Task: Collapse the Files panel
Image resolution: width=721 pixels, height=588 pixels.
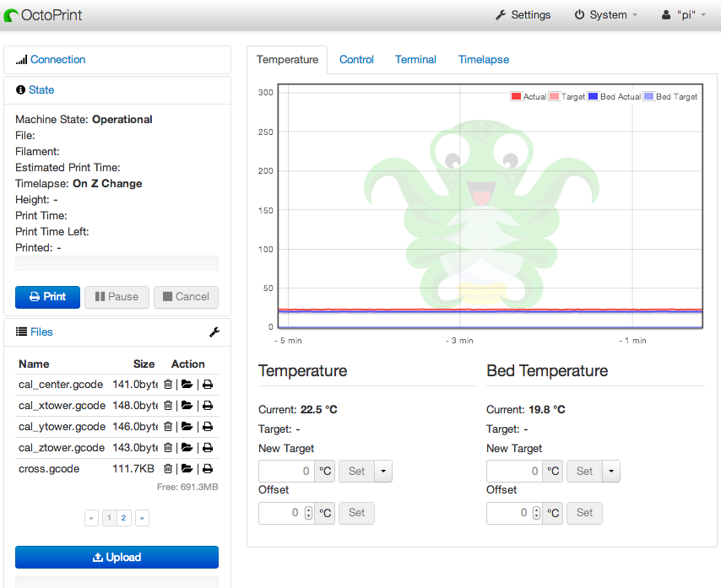Action: click(x=41, y=332)
